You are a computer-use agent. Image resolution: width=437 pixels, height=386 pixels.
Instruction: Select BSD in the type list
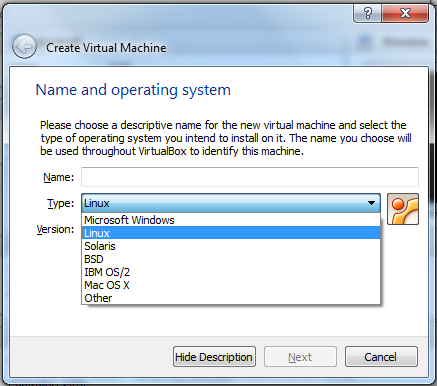231,259
